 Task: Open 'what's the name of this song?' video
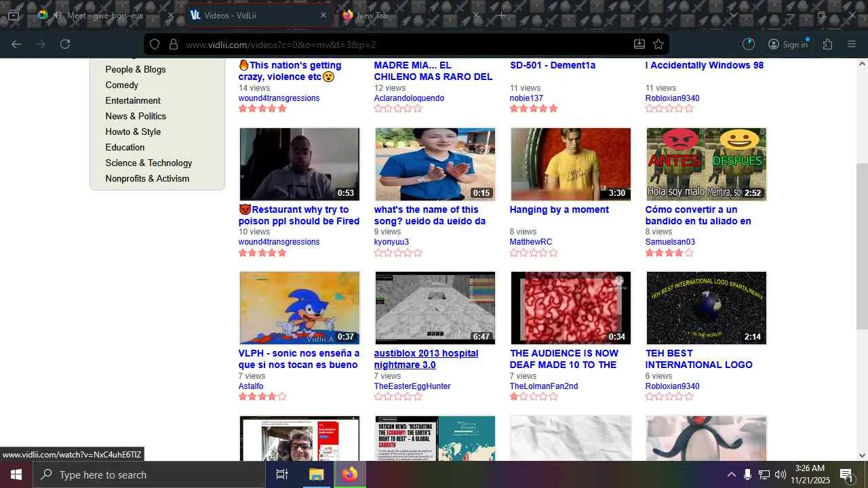[430, 215]
